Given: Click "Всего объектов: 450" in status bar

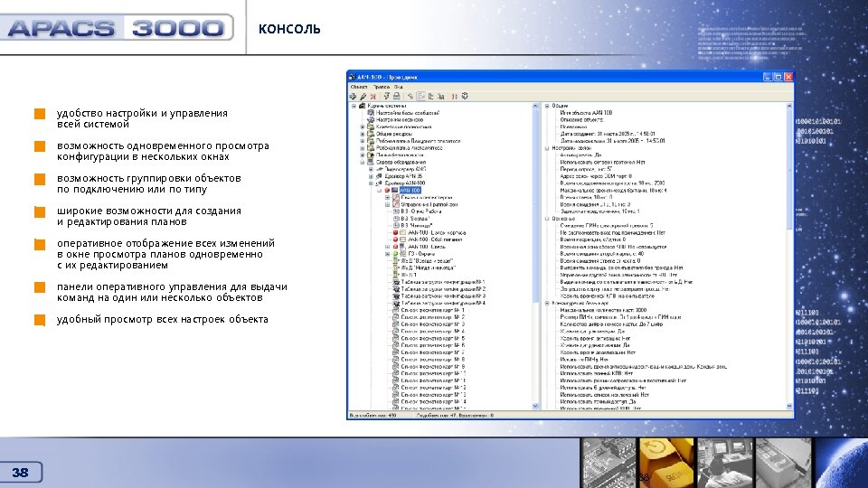Looking at the screenshot, I should 373,415.
